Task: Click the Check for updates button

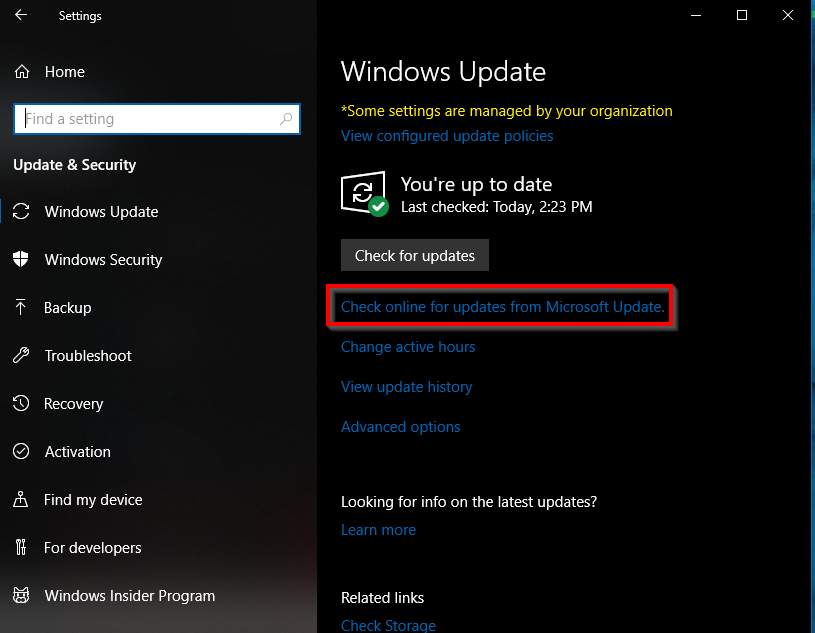Action: 415,255
